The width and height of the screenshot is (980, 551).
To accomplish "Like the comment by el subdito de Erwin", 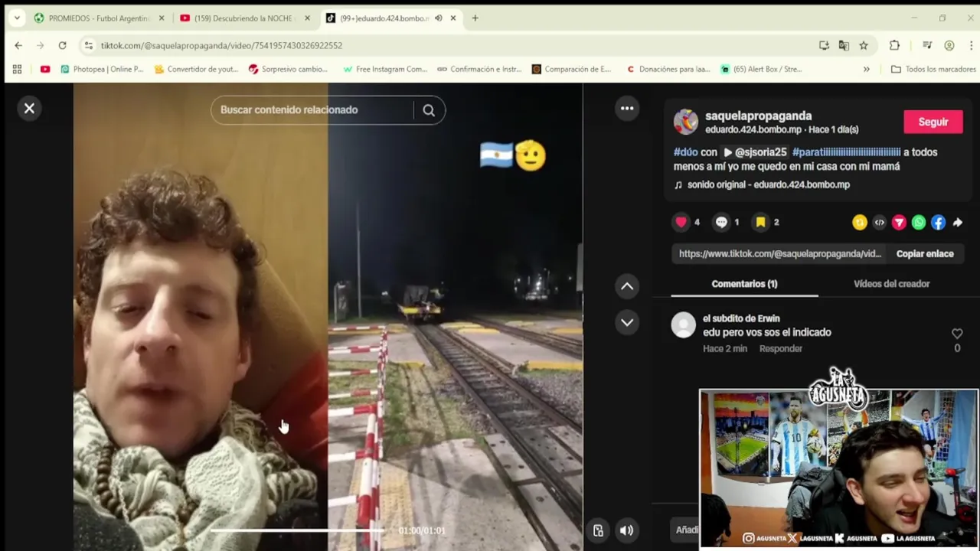I will pos(957,334).
